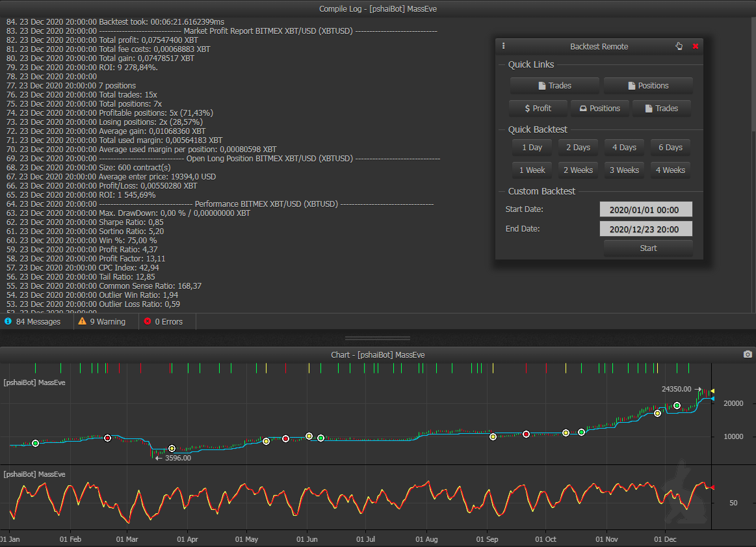Image resolution: width=756 pixels, height=547 pixels.
Task: Click the Chart - [pshaiBot] MassEve title
Action: 378,354
